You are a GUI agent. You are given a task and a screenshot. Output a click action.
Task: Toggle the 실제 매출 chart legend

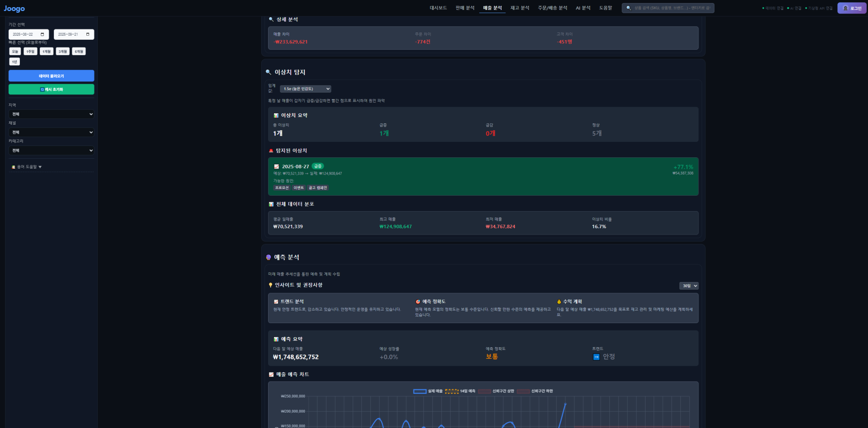pos(427,391)
